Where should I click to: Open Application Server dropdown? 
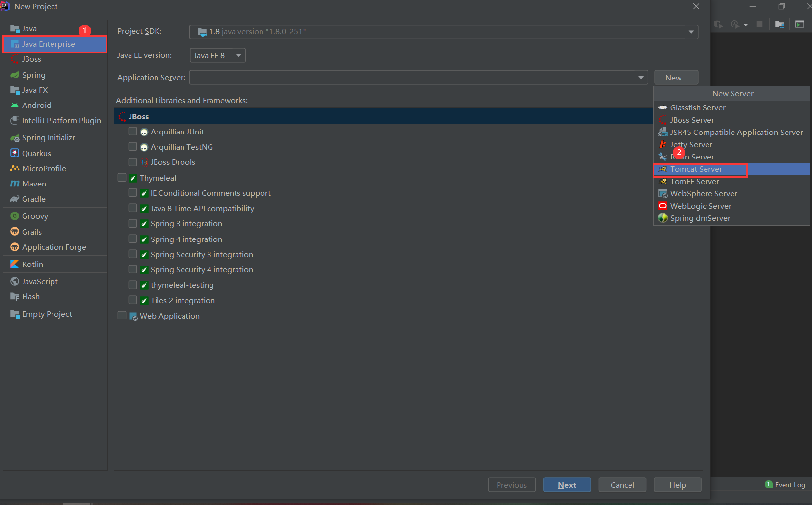pyautogui.click(x=419, y=78)
